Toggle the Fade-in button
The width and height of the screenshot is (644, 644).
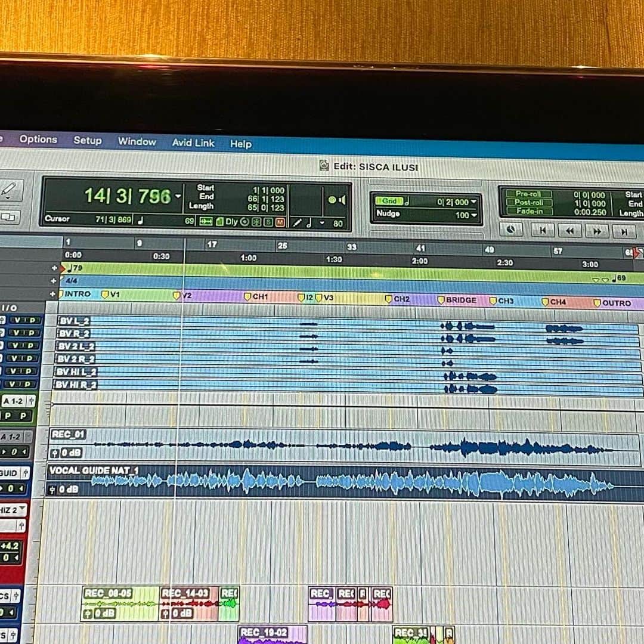pos(530,211)
